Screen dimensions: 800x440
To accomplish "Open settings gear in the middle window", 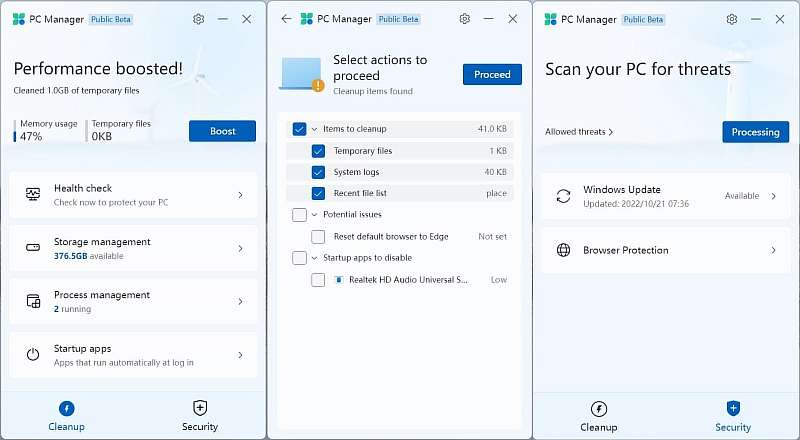I will [465, 19].
